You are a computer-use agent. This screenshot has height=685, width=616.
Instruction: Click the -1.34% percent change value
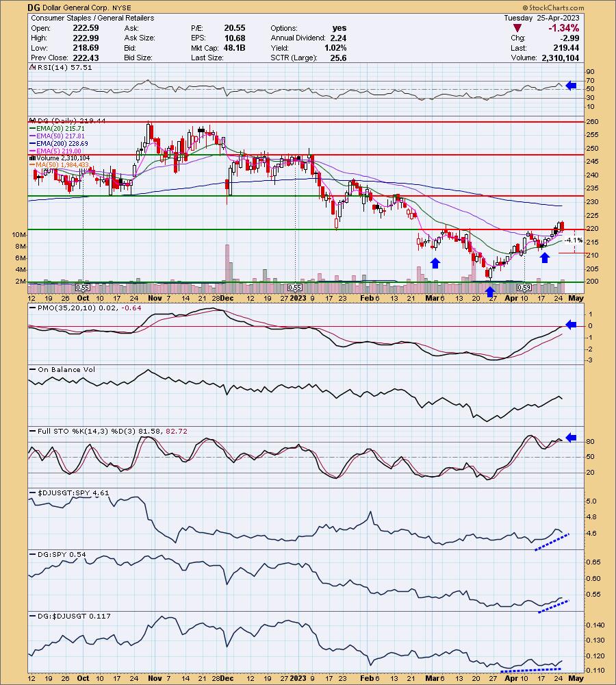coord(563,28)
